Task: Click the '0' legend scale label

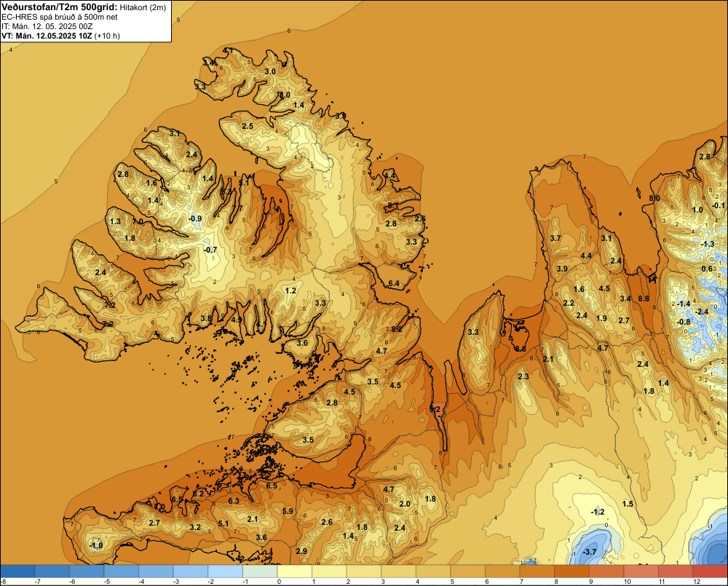Action: pyautogui.click(x=277, y=582)
